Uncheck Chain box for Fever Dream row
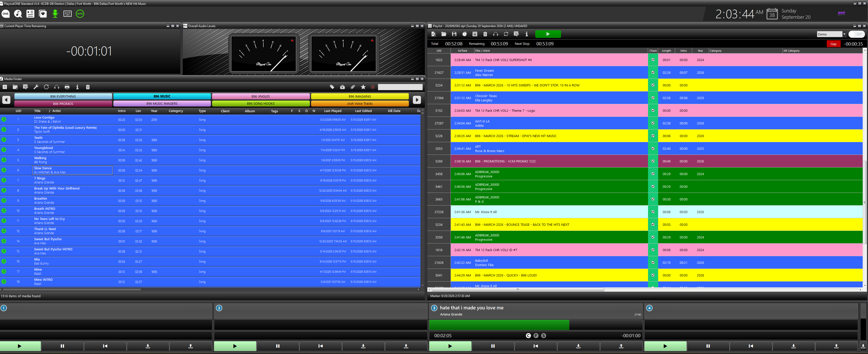 [653, 72]
